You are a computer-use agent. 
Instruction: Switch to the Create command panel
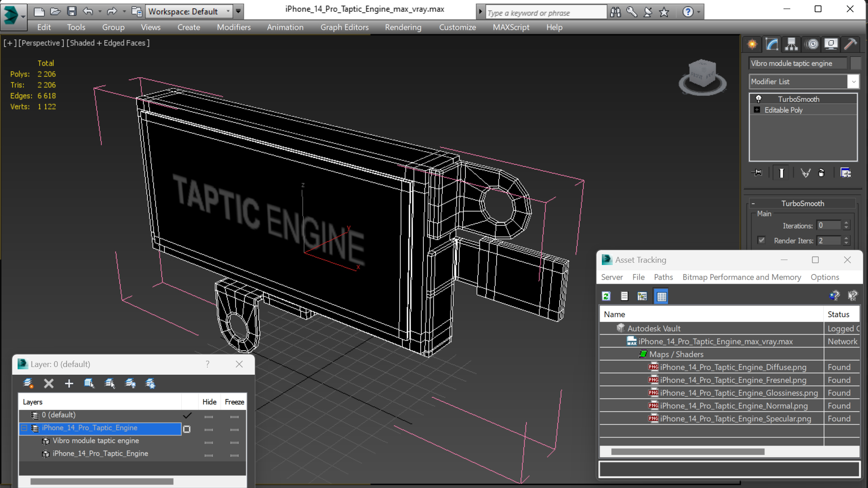coord(752,44)
